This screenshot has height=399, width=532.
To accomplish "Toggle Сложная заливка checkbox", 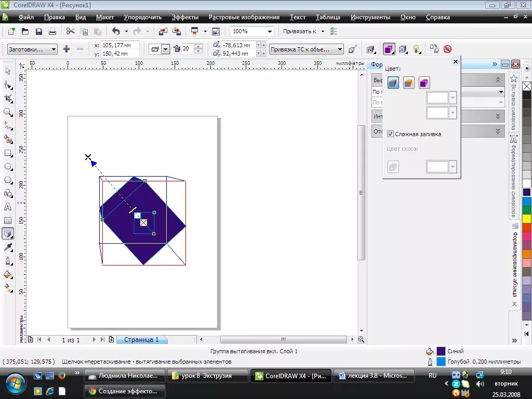I will [x=390, y=134].
